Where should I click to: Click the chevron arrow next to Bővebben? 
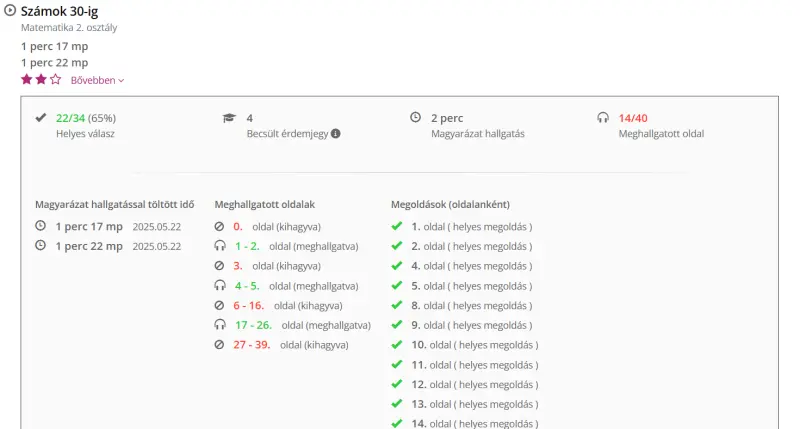click(x=121, y=80)
